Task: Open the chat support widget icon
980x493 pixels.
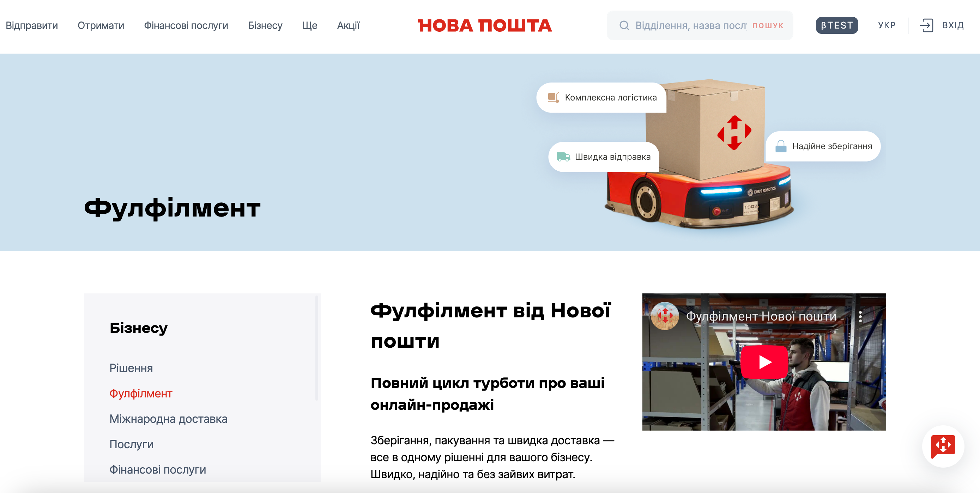Action: coord(943,446)
